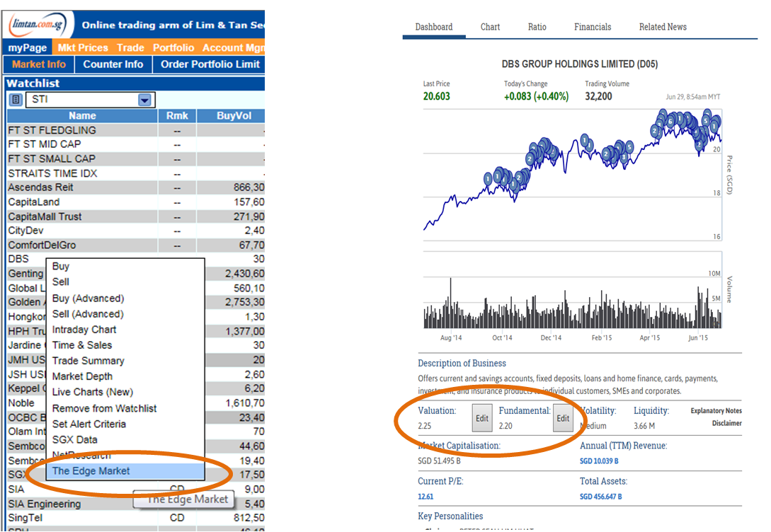
Task: View the Related News tab
Action: tap(663, 27)
